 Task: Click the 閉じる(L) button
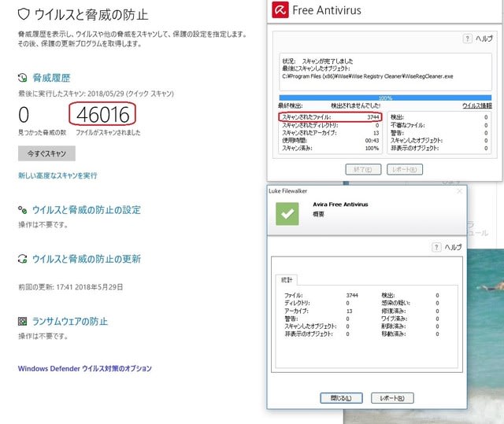click(x=341, y=398)
